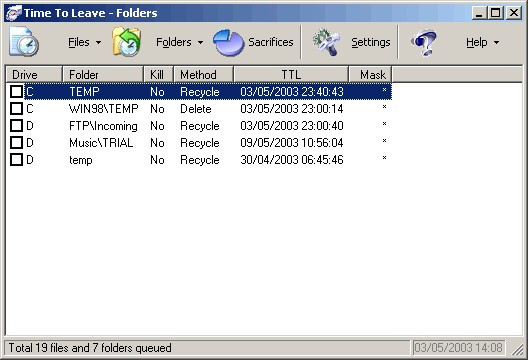Viewport: 528px width, 360px height.
Task: Sort by the Kill column header
Action: (159, 74)
